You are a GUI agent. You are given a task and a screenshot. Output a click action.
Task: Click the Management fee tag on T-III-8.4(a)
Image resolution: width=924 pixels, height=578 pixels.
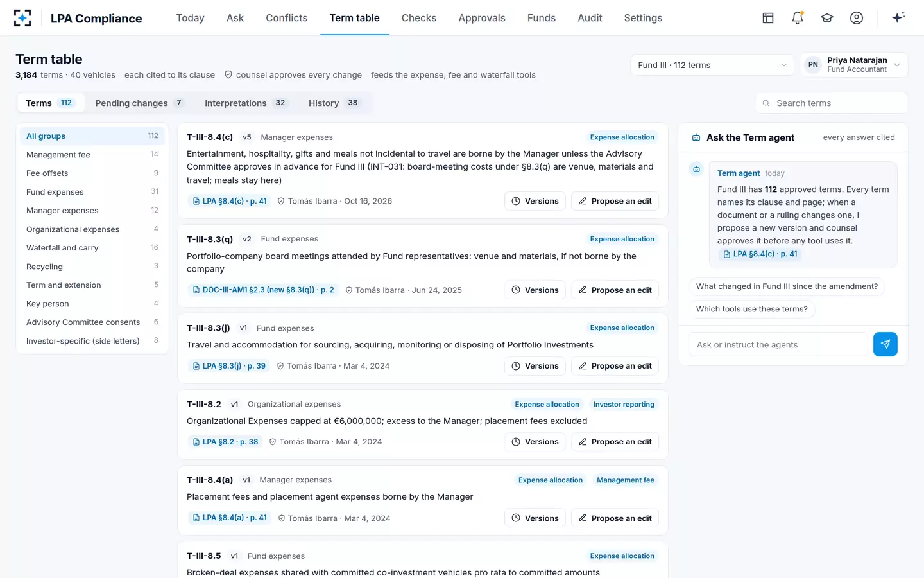pos(626,480)
